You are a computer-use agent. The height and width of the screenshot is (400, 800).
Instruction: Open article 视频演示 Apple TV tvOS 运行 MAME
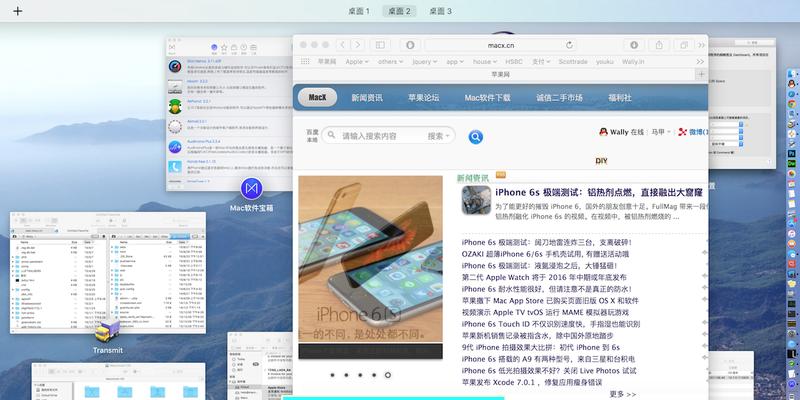(x=545, y=312)
